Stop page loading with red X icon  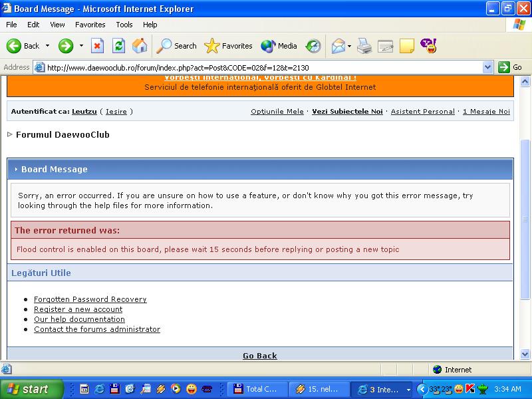(97, 46)
